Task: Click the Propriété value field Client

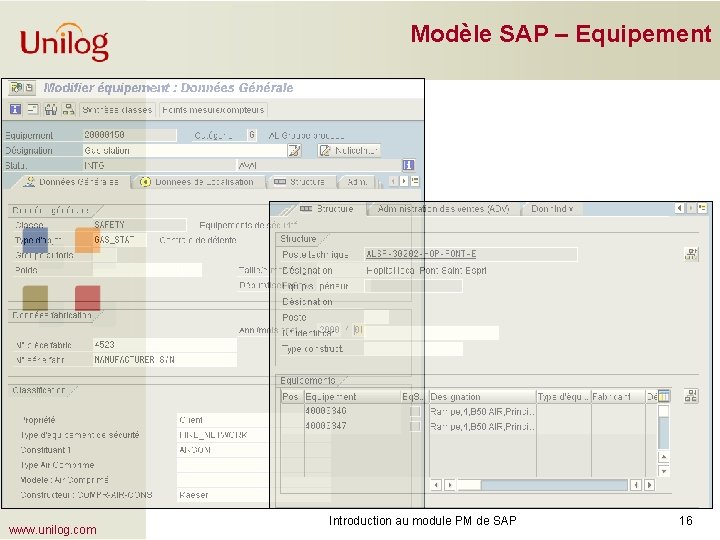Action: (x=222, y=420)
